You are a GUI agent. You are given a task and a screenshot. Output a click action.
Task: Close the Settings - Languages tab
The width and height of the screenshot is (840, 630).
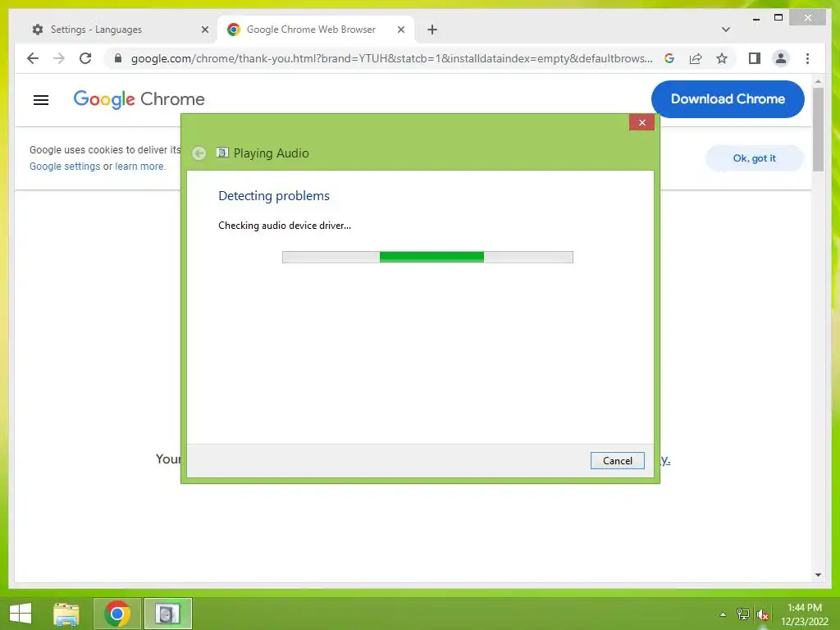[x=204, y=30]
